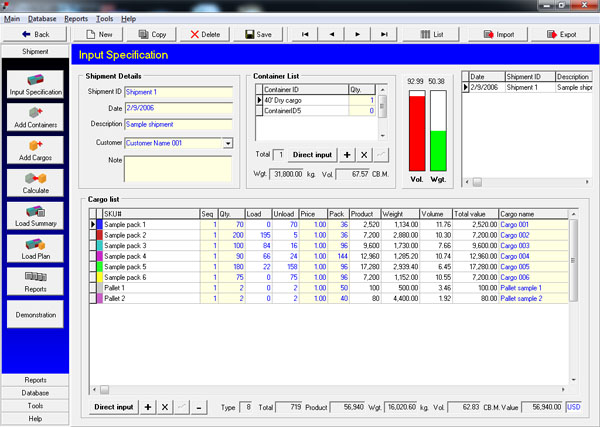
Task: Click the Import toolbar button
Action: [x=498, y=34]
